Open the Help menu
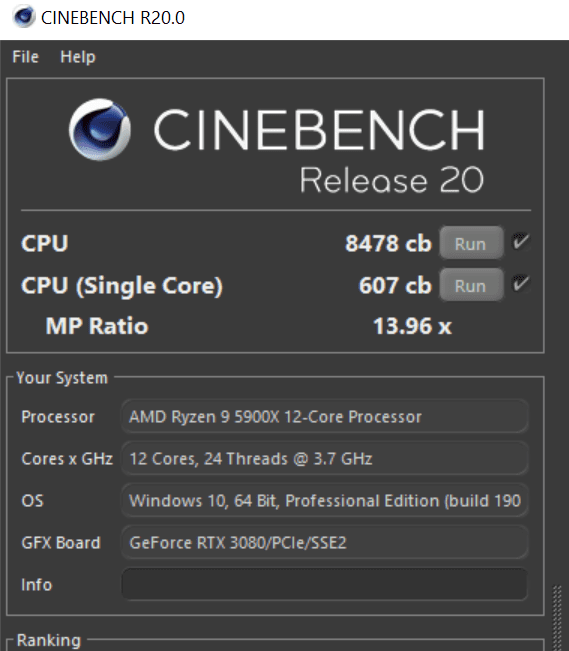Viewport: 569px width, 651px height. click(x=78, y=57)
